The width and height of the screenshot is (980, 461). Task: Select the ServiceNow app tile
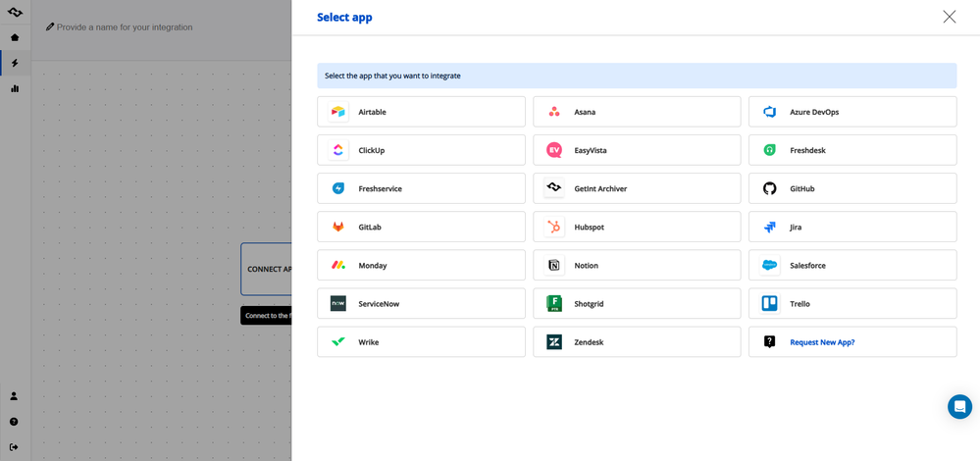click(421, 304)
